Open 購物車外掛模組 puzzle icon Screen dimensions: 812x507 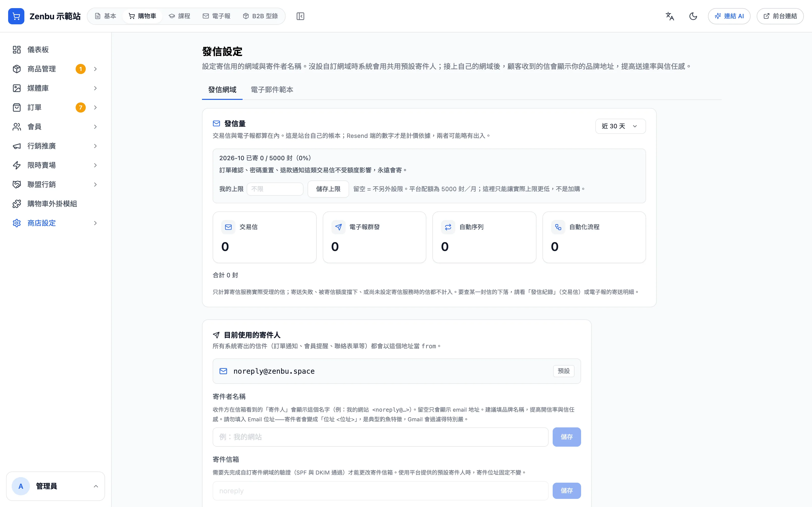pos(17,204)
